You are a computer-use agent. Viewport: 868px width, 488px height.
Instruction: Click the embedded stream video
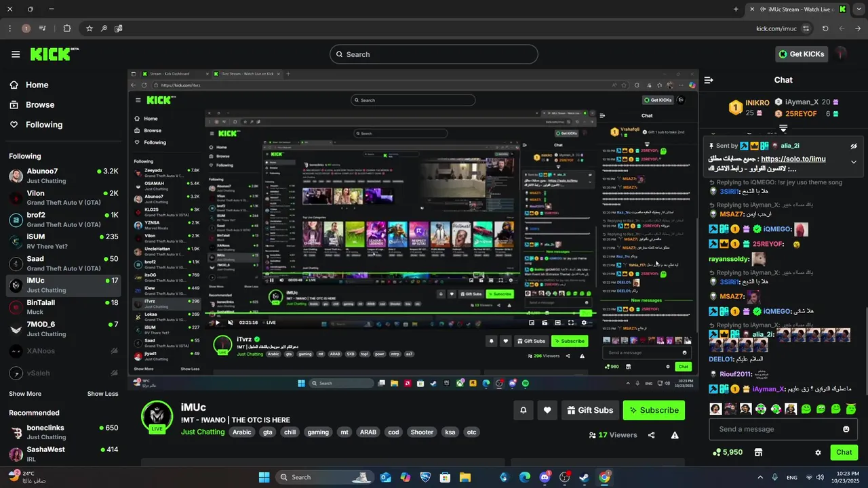[414, 229]
